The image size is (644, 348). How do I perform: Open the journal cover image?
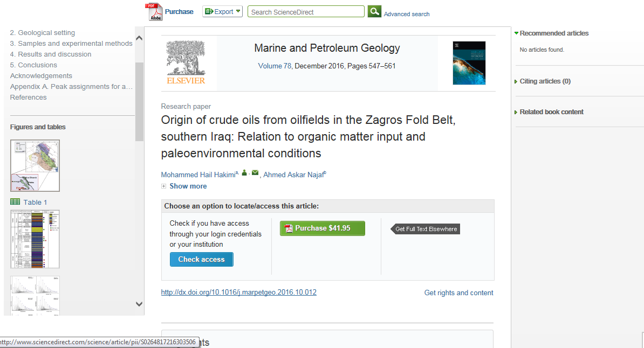pyautogui.click(x=469, y=63)
